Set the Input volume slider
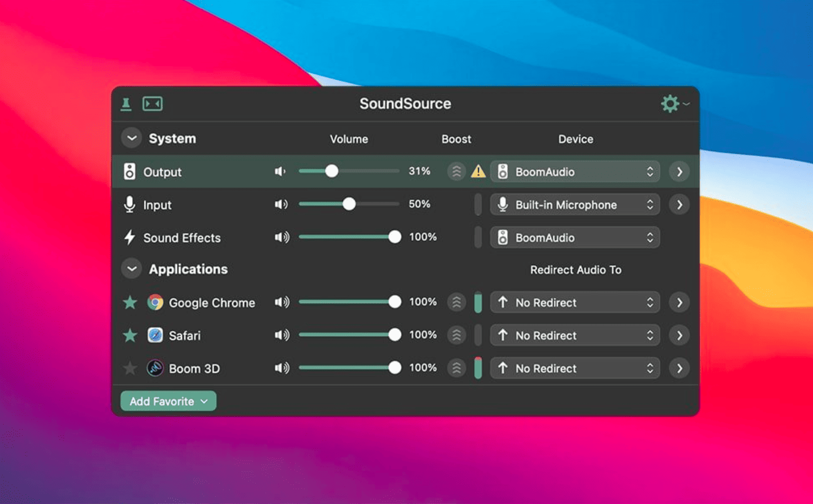This screenshot has height=504, width=813. (349, 204)
